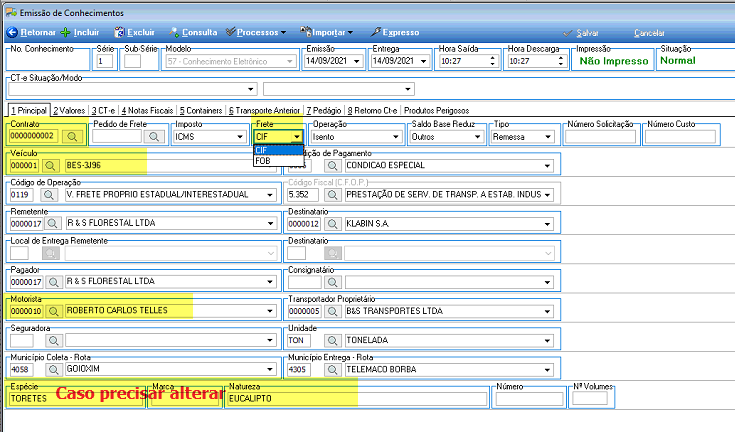The width and height of the screenshot is (735, 432).
Task: Switch to the 3 CT-e tab
Action: [x=103, y=111]
